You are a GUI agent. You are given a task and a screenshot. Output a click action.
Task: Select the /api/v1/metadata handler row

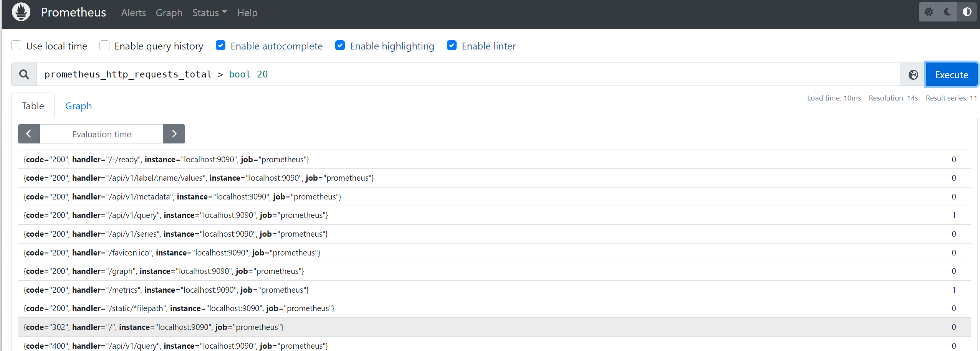point(494,197)
